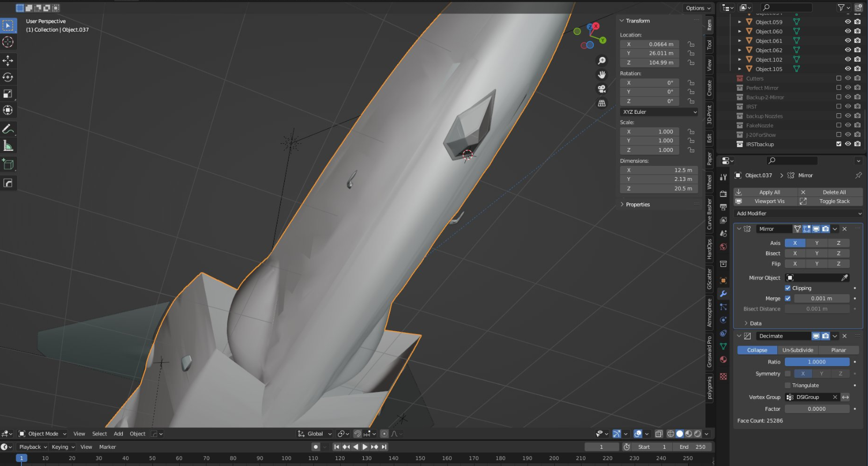Open the viewport Options dropdown
This screenshot has height=466, width=868.
pyautogui.click(x=697, y=8)
